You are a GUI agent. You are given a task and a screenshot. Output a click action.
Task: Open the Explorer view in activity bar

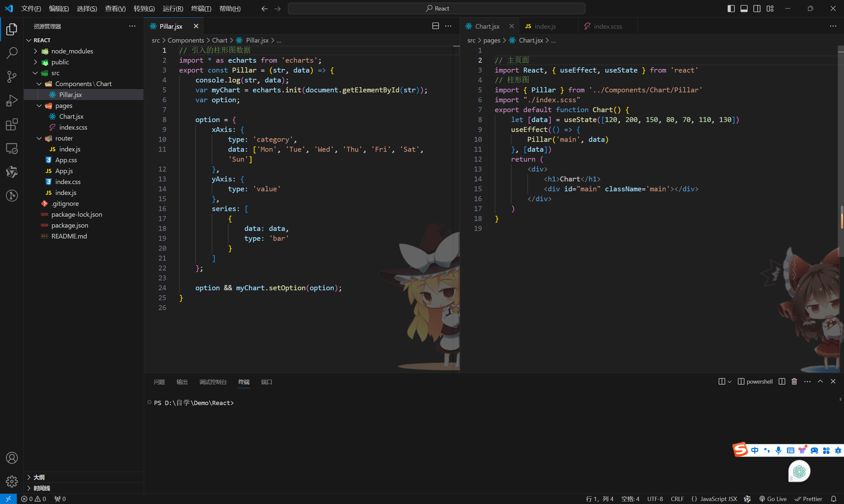pos(12,29)
